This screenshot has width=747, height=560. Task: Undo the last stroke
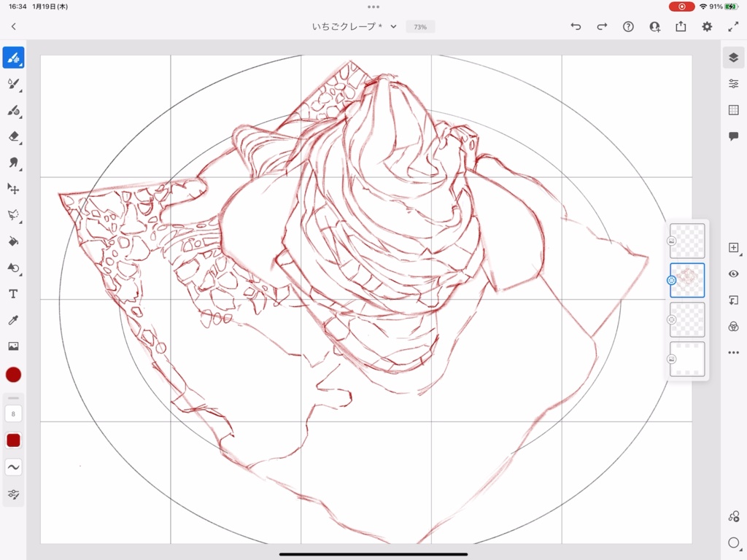576,27
